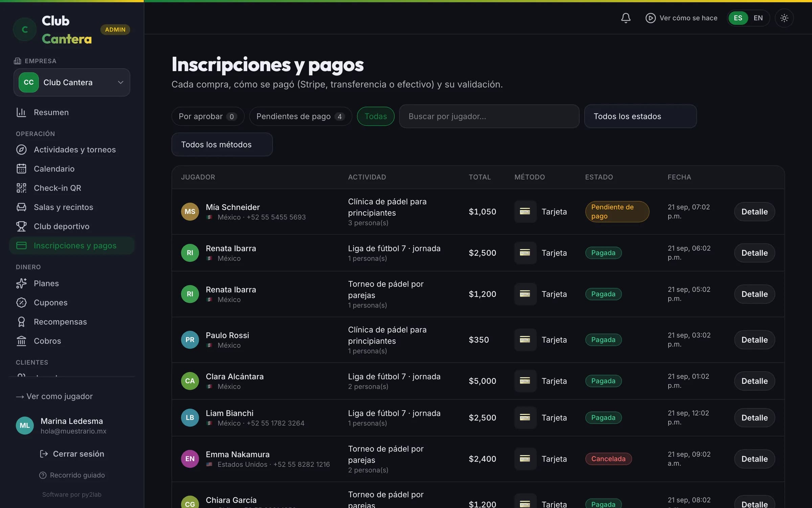812x508 pixels.
Task: Open Detalle for Emma Nakamura
Action: 754,459
